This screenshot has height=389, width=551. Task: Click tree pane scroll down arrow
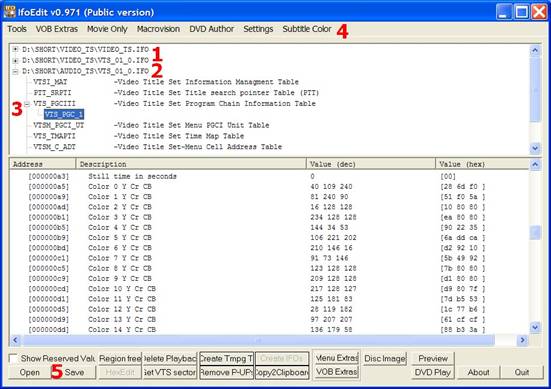coord(535,148)
